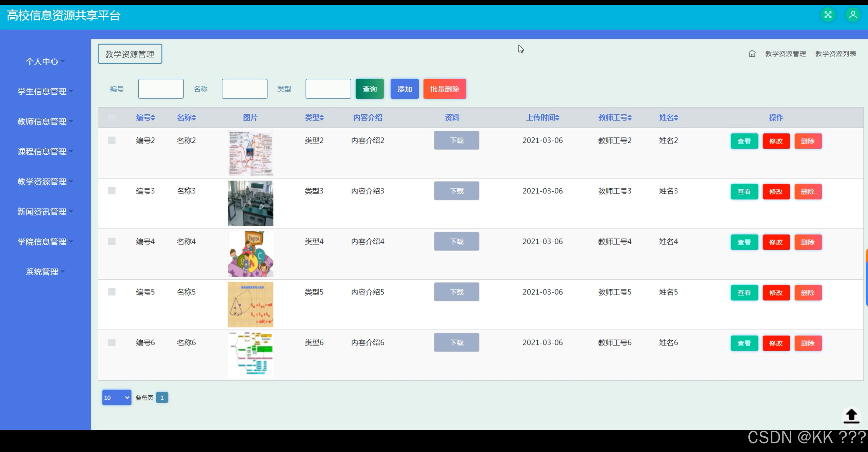This screenshot has width=868, height=452.
Task: Sort table by 编号 column arrows
Action: pos(153,118)
